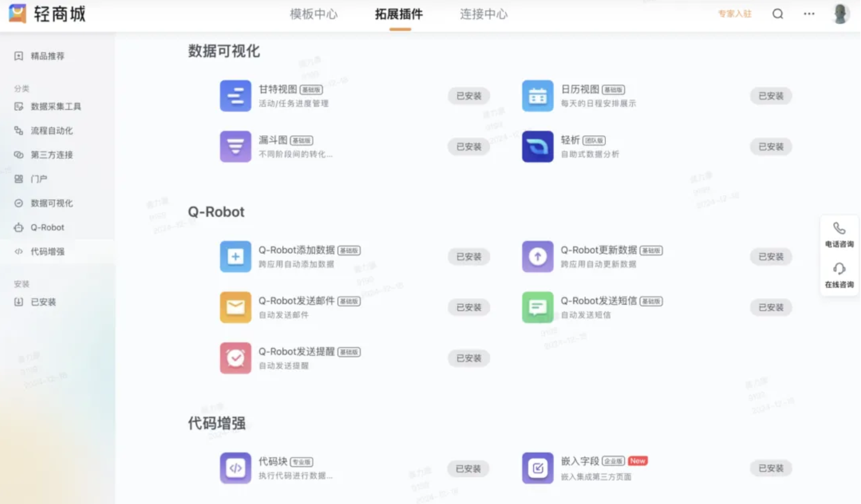Open 在线咨询 online support headset
This screenshot has width=861, height=504.
tap(840, 276)
